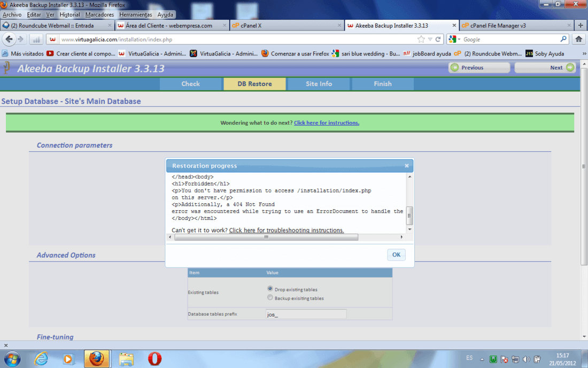
Task: Open Windows Explorer folder on taskbar
Action: pyautogui.click(x=126, y=359)
